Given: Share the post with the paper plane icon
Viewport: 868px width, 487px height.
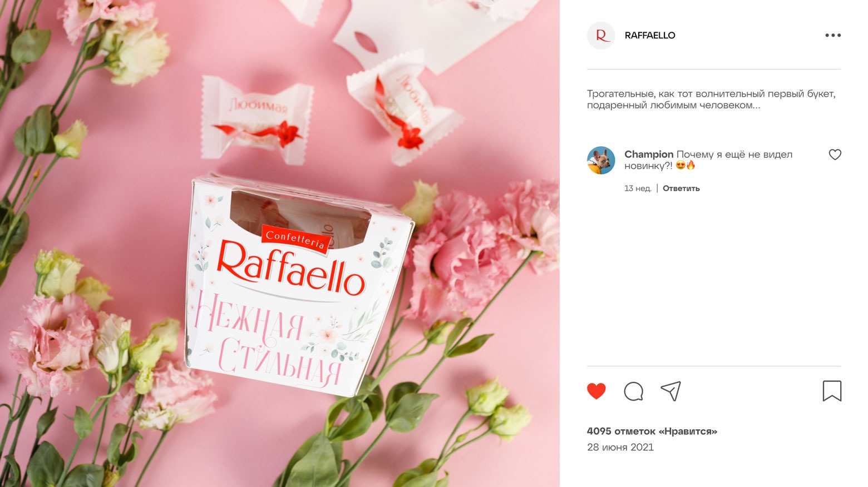Looking at the screenshot, I should [x=671, y=391].
